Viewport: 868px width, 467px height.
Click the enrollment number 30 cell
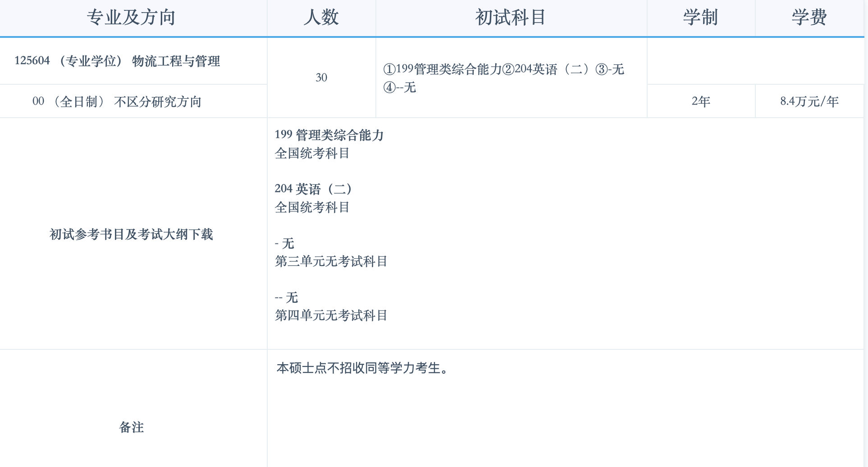(321, 78)
